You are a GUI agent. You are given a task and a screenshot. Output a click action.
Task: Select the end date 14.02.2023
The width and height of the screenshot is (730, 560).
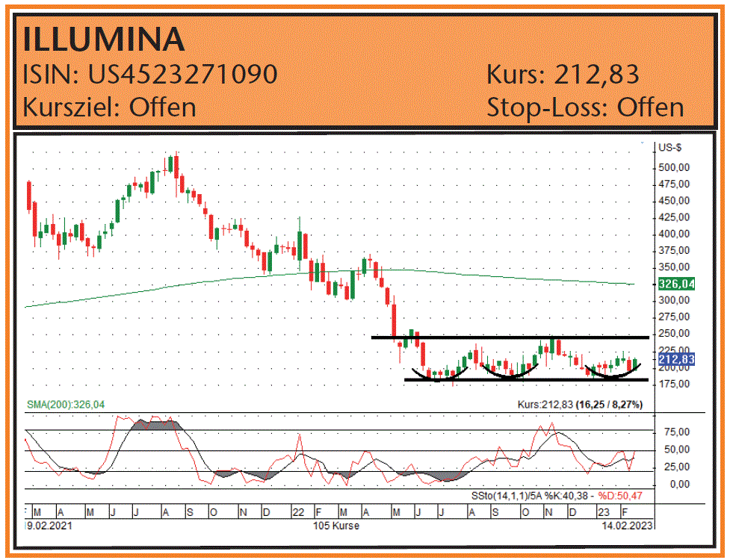pos(627,526)
